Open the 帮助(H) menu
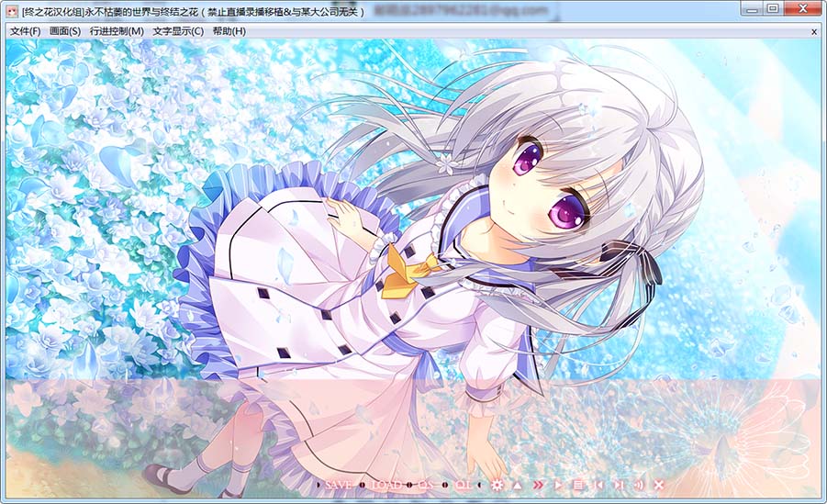Screen dimensions: 827x504 (x=229, y=31)
